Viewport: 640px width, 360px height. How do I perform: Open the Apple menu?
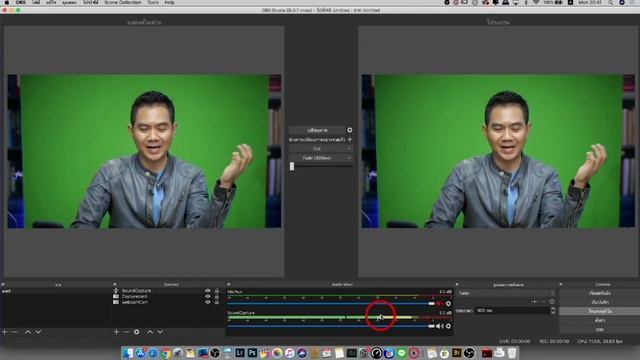click(x=7, y=2)
